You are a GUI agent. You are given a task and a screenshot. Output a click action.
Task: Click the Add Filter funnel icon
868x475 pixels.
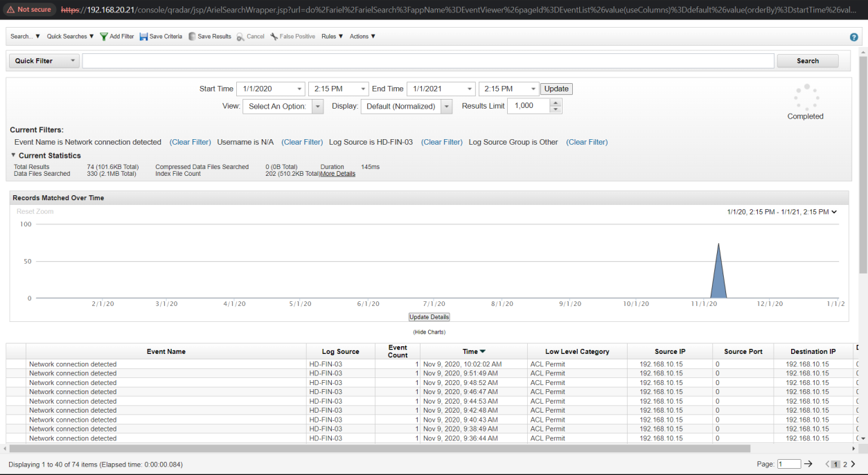(104, 37)
